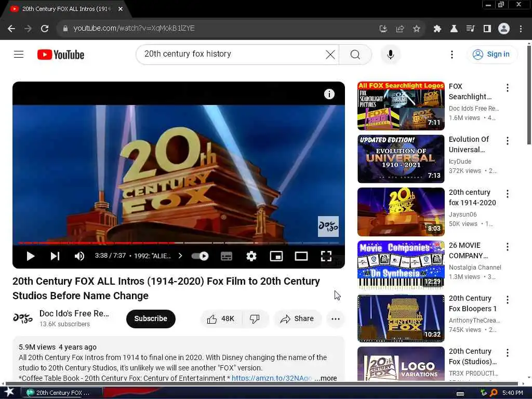Show the video info card icon

tap(329, 94)
